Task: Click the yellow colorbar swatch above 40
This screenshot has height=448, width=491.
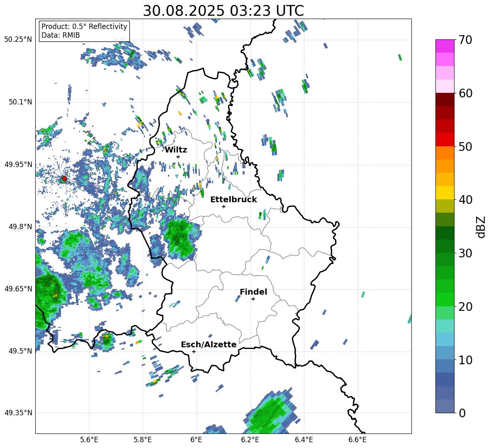Action: pyautogui.click(x=445, y=193)
